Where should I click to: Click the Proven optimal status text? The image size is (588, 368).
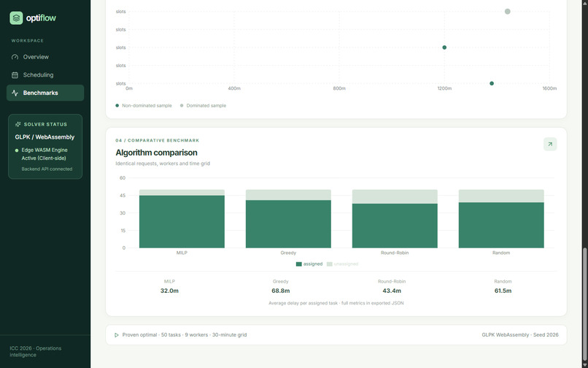point(185,335)
